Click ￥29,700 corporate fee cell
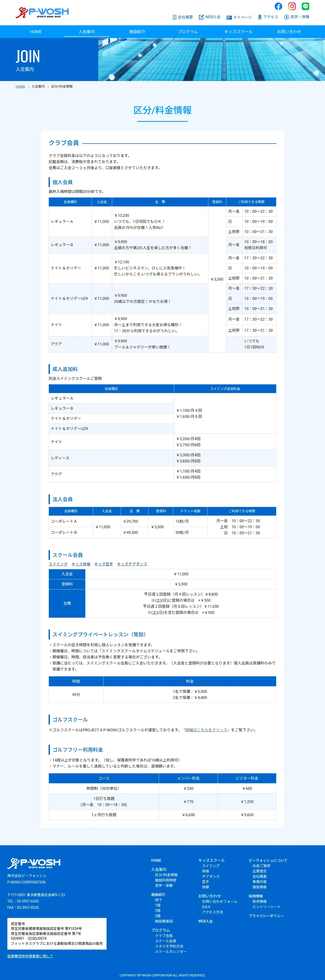The width and height of the screenshot is (325, 980). point(135,521)
